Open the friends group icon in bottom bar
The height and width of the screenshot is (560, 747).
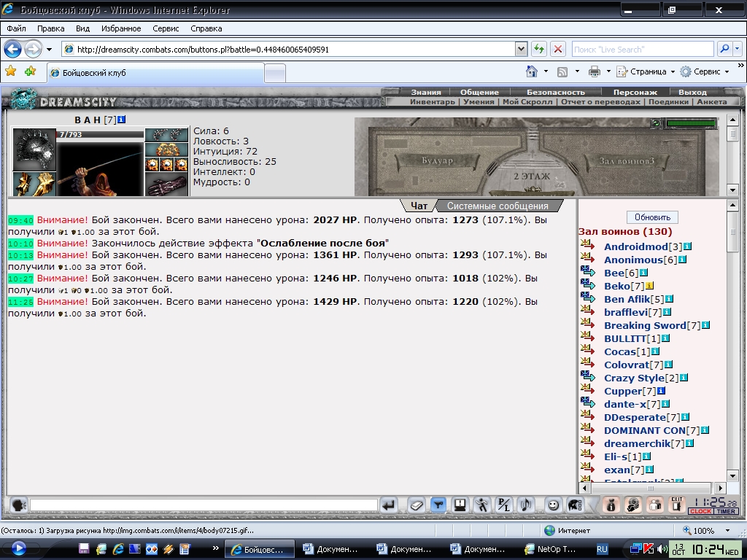pyautogui.click(x=655, y=505)
